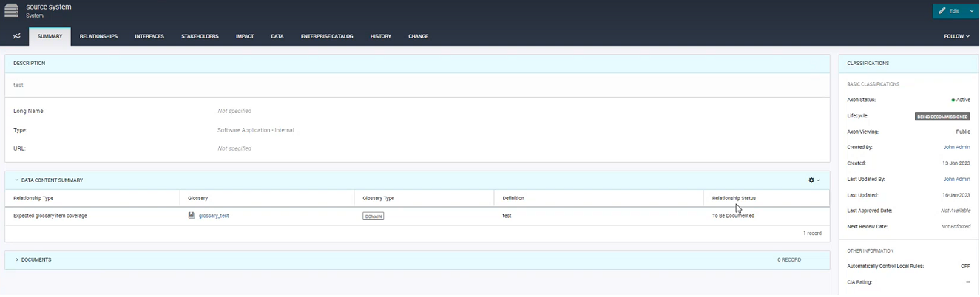
Task: Click the 13-Jan-2023 created date
Action: click(x=956, y=163)
